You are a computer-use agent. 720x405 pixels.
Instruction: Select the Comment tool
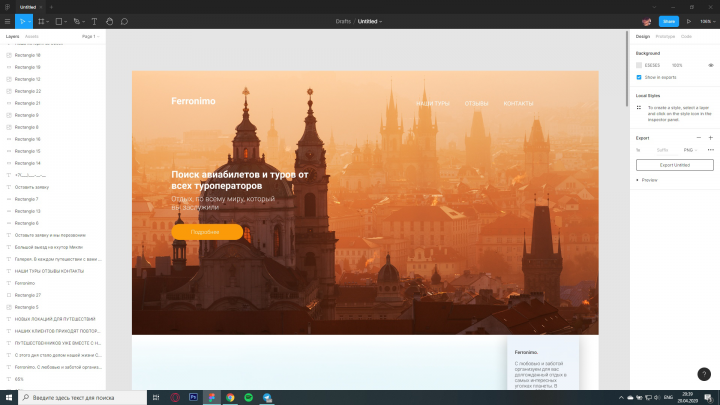pyautogui.click(x=124, y=22)
